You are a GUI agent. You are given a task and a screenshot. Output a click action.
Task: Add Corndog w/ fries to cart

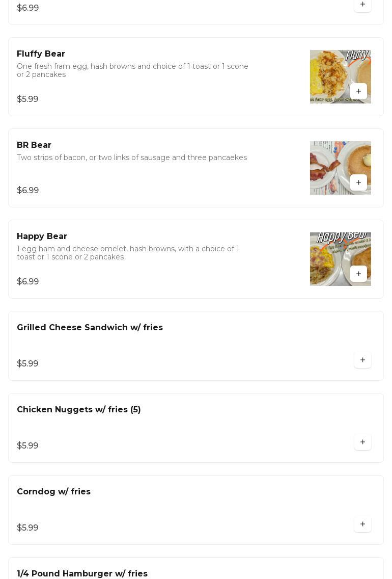tap(362, 524)
